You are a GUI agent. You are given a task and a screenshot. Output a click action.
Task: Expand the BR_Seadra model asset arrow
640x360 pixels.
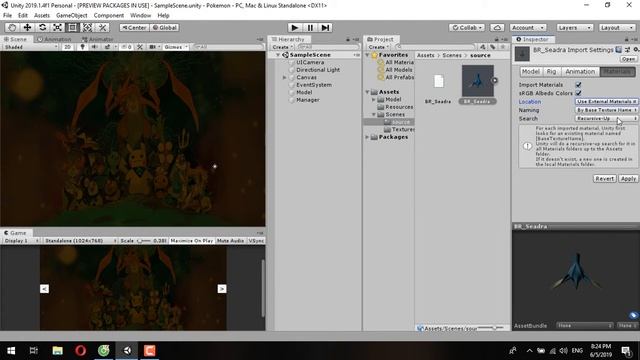pos(494,80)
